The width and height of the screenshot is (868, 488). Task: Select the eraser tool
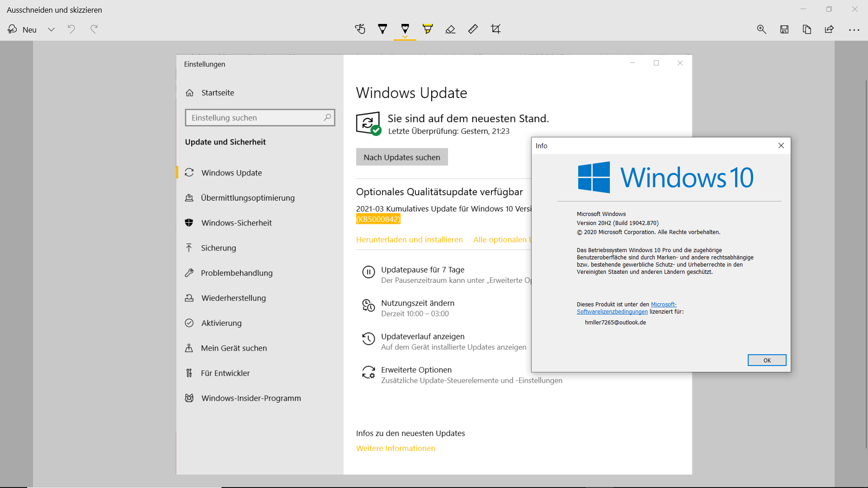(450, 29)
